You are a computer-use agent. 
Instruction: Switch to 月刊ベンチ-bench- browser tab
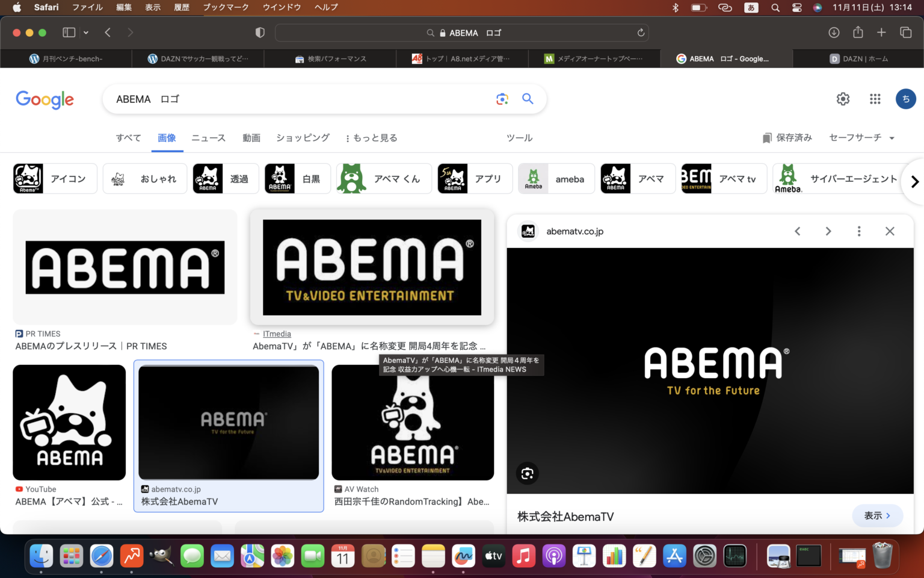pyautogui.click(x=66, y=58)
